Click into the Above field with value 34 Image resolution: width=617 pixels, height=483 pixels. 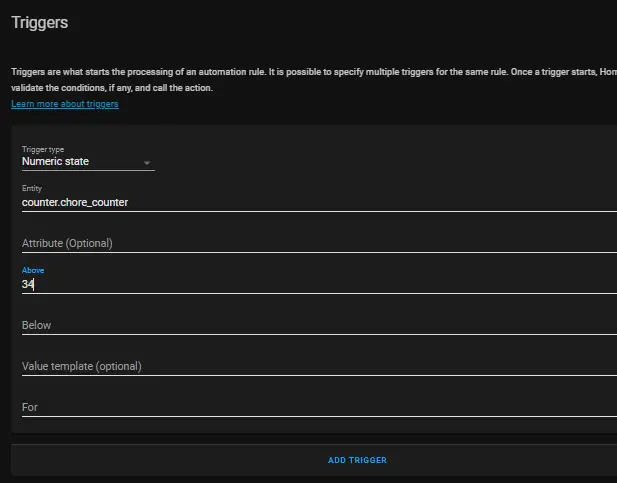coord(319,280)
